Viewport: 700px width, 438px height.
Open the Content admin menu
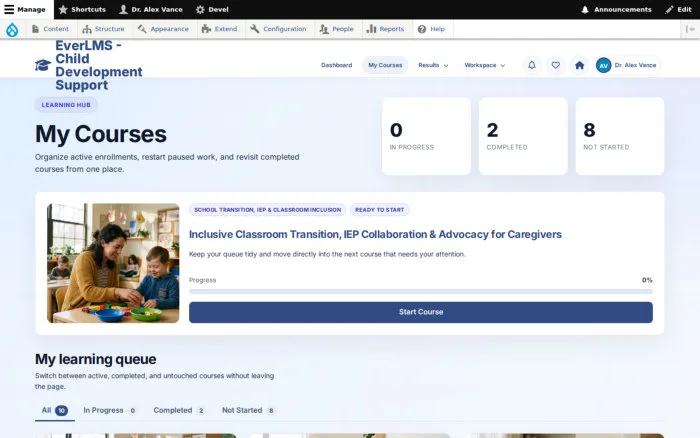pyautogui.click(x=50, y=29)
